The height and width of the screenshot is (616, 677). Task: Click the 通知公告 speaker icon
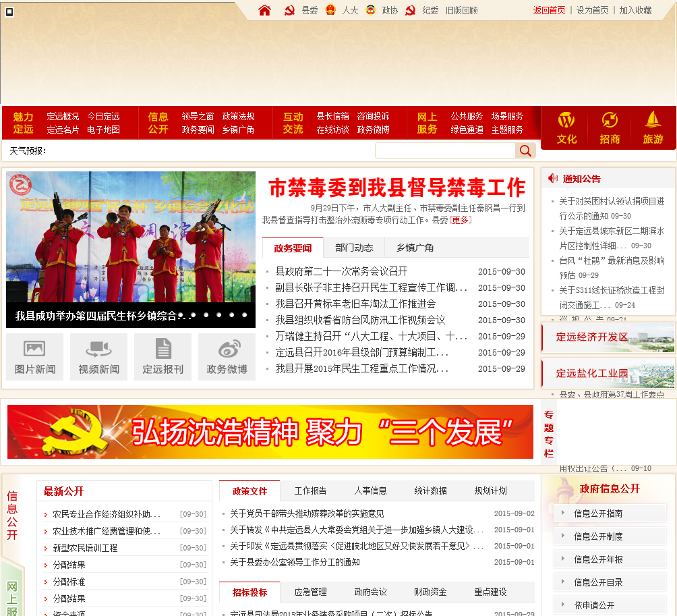pos(553,178)
